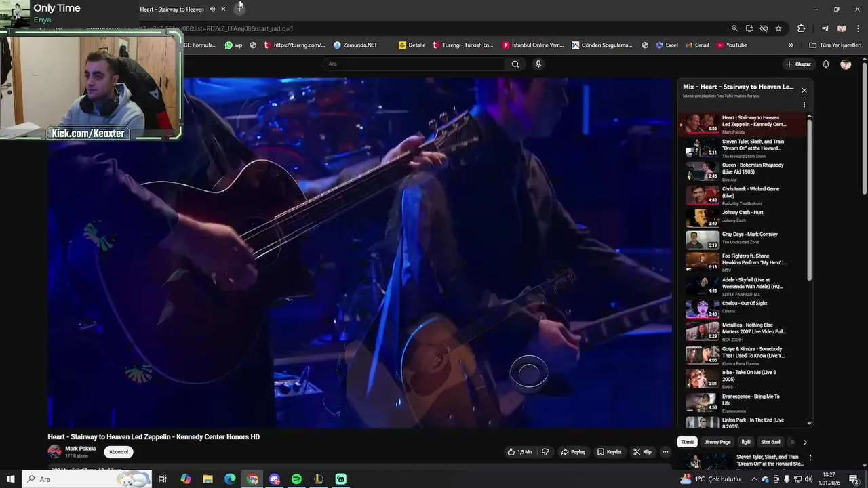This screenshot has width=868, height=488.
Task: Open the YouTube notifications bell
Action: 826,64
